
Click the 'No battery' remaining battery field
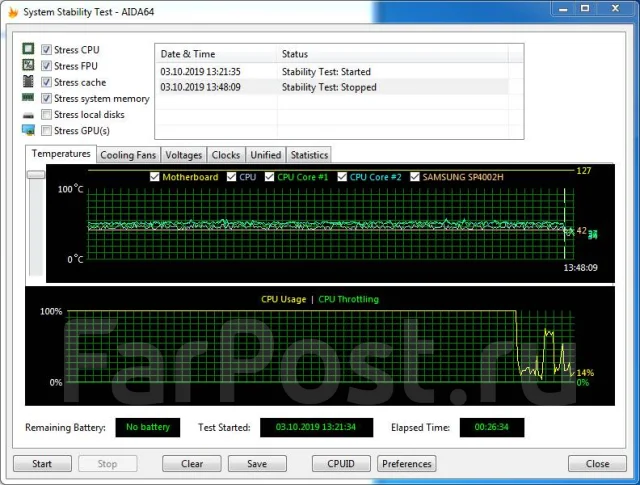148,427
